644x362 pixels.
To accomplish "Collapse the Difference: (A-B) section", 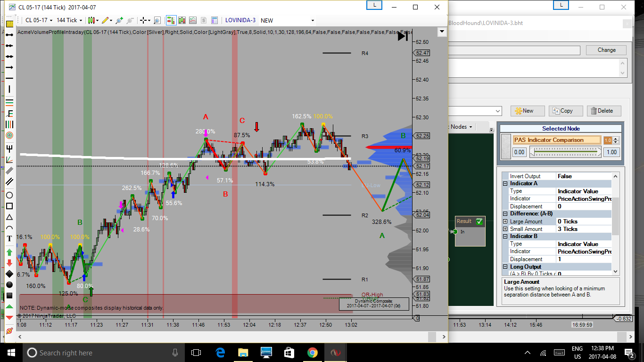I will pyautogui.click(x=505, y=214).
